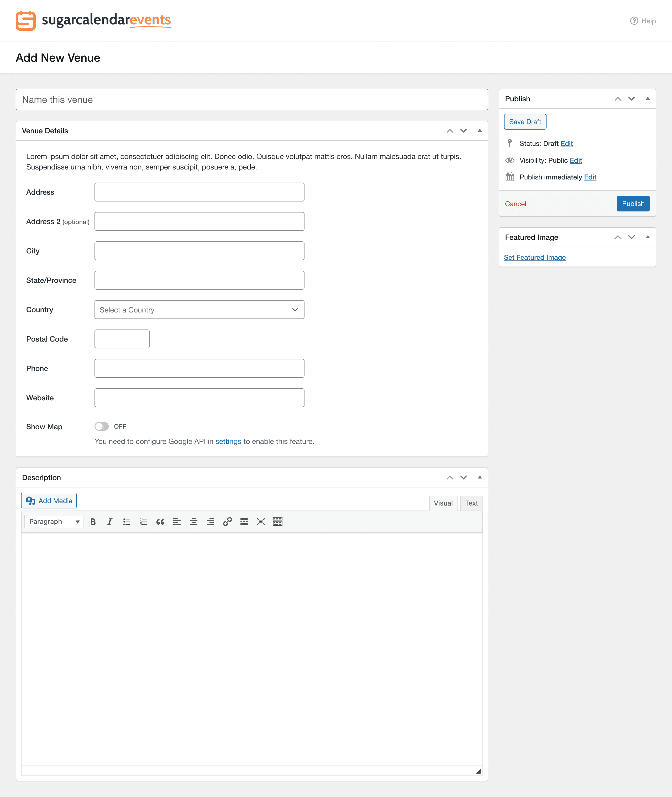The width and height of the screenshot is (672, 797).
Task: Click the Name this venue field
Action: [251, 100]
